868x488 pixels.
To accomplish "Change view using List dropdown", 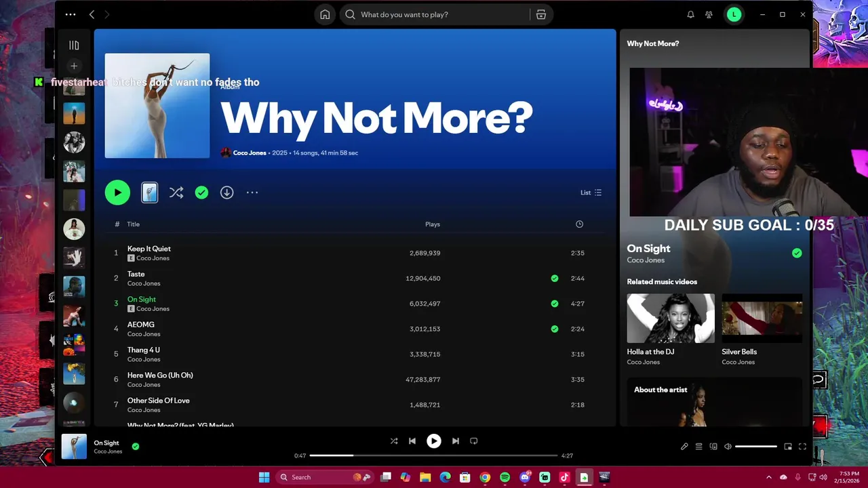I will [591, 192].
